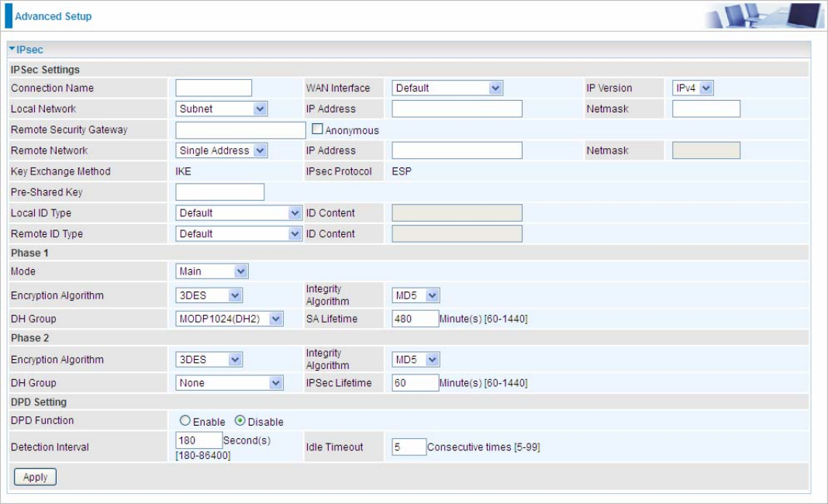Click the IKE key exchange value

(x=183, y=171)
